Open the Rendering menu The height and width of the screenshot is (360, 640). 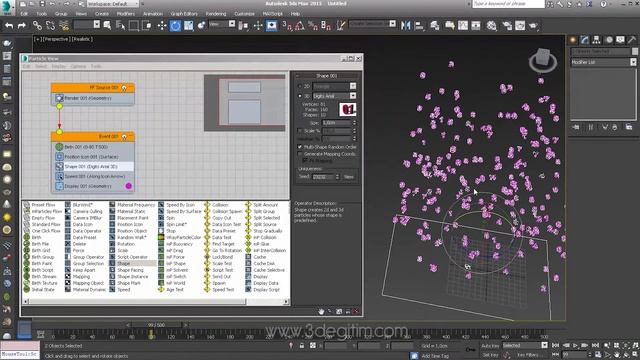[216, 13]
